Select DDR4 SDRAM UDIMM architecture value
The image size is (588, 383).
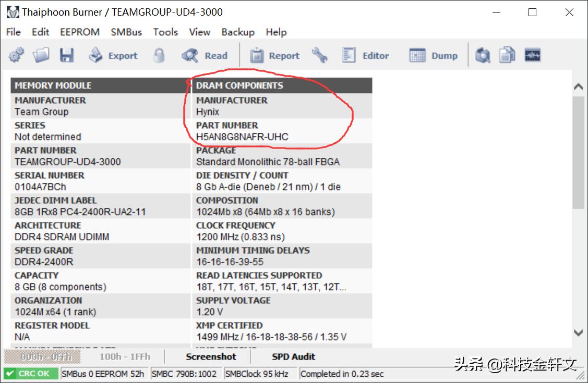(x=62, y=237)
